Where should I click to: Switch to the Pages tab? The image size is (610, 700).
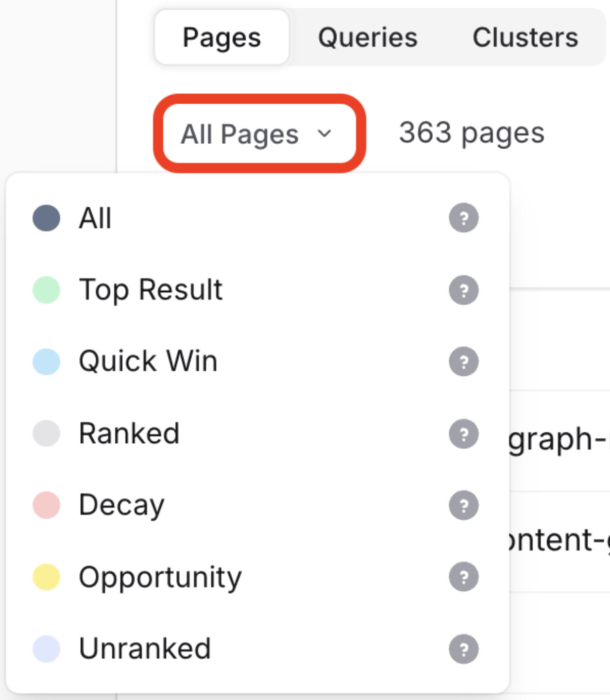222,38
